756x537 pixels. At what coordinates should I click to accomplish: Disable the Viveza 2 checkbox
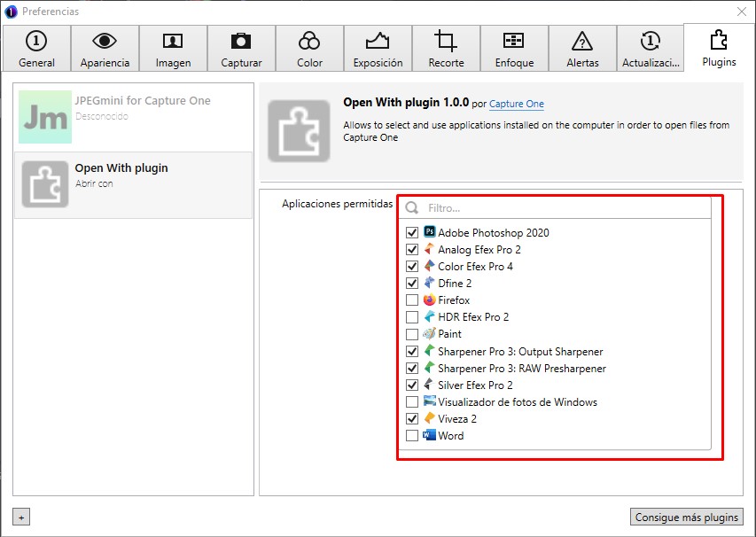click(x=412, y=419)
